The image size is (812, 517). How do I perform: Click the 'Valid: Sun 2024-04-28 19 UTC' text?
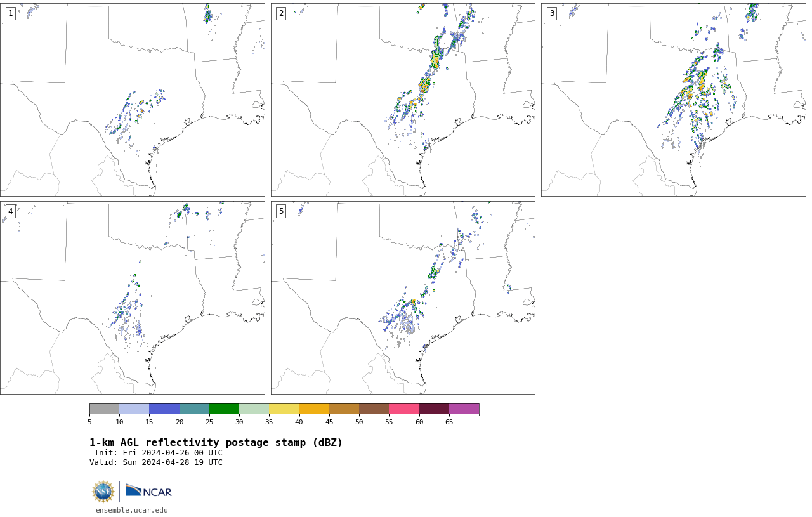[156, 462]
